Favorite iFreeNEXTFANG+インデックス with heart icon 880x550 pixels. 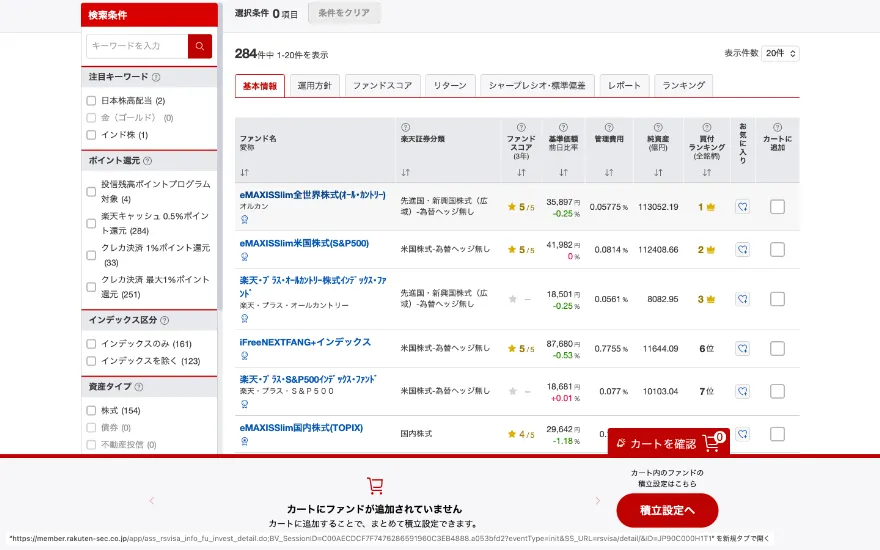pos(742,349)
